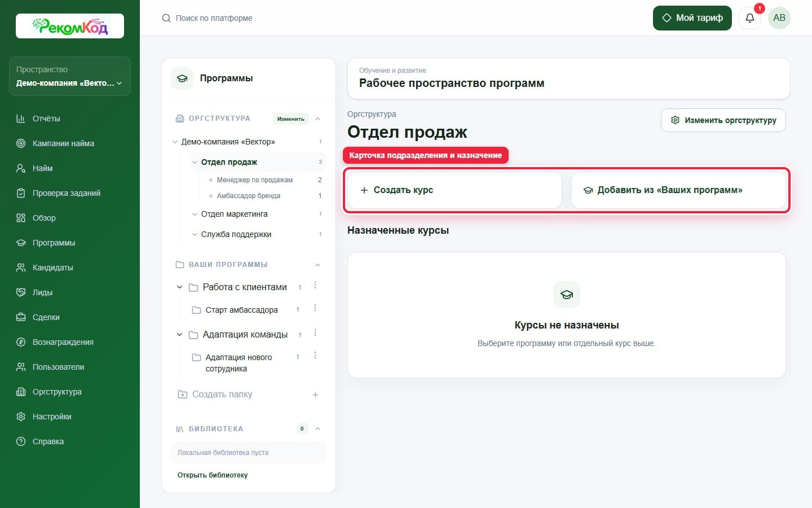Screen dimensions: 812x508
Task: Click the Пользователи icon in sidebar
Action: tap(21, 367)
